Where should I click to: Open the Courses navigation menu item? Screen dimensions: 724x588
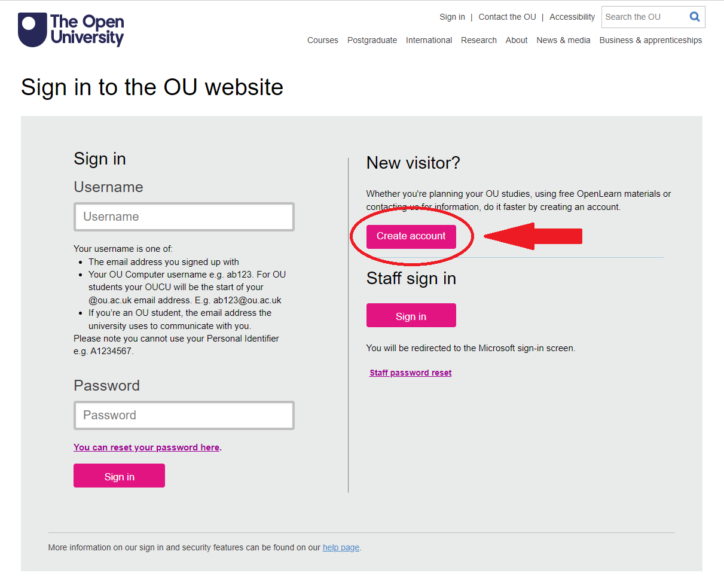point(322,40)
